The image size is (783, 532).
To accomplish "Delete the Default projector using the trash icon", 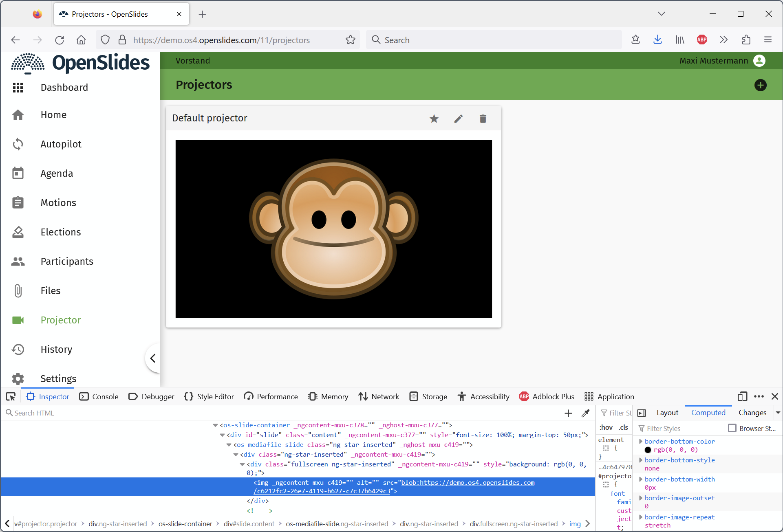I will (483, 119).
